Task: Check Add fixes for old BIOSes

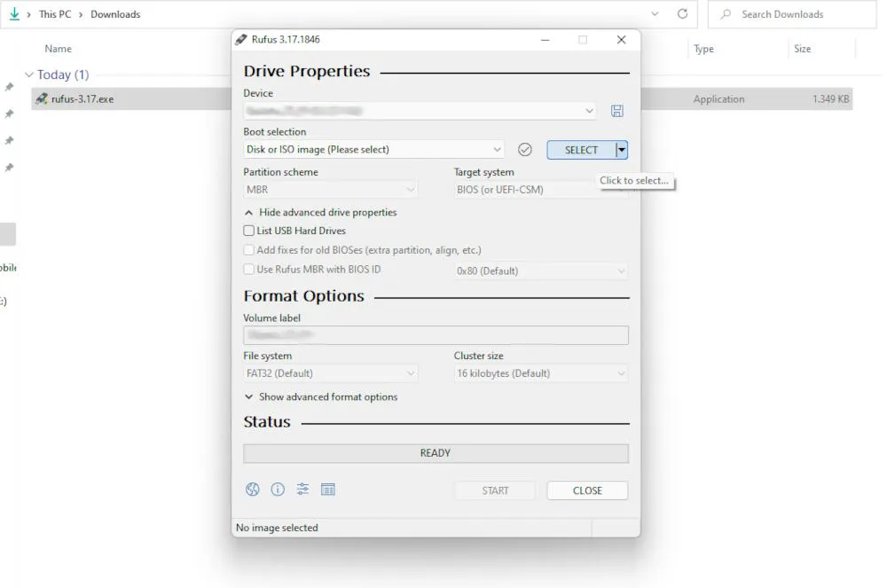Action: (249, 250)
